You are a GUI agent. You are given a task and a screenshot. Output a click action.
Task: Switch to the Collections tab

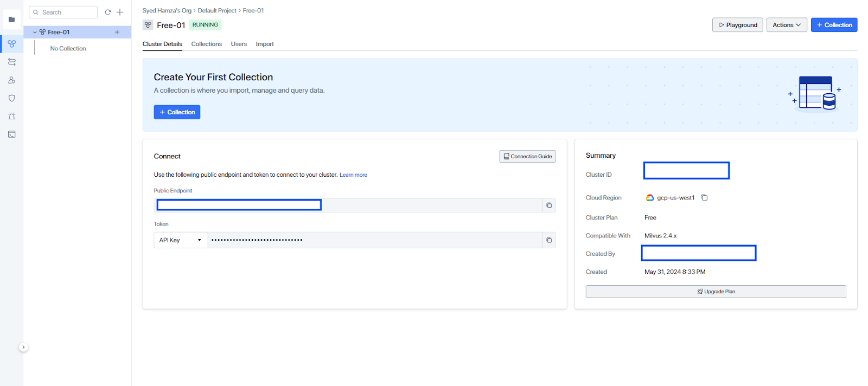click(x=206, y=44)
